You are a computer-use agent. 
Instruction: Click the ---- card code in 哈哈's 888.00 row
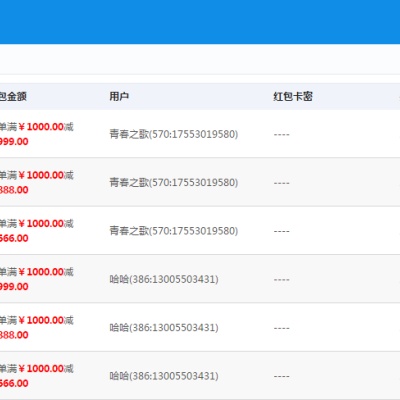(282, 328)
